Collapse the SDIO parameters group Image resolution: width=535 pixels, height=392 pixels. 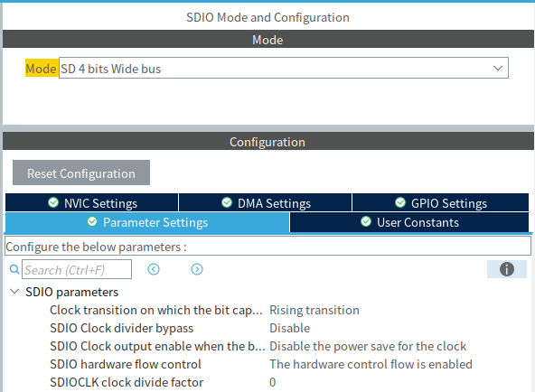[14, 292]
